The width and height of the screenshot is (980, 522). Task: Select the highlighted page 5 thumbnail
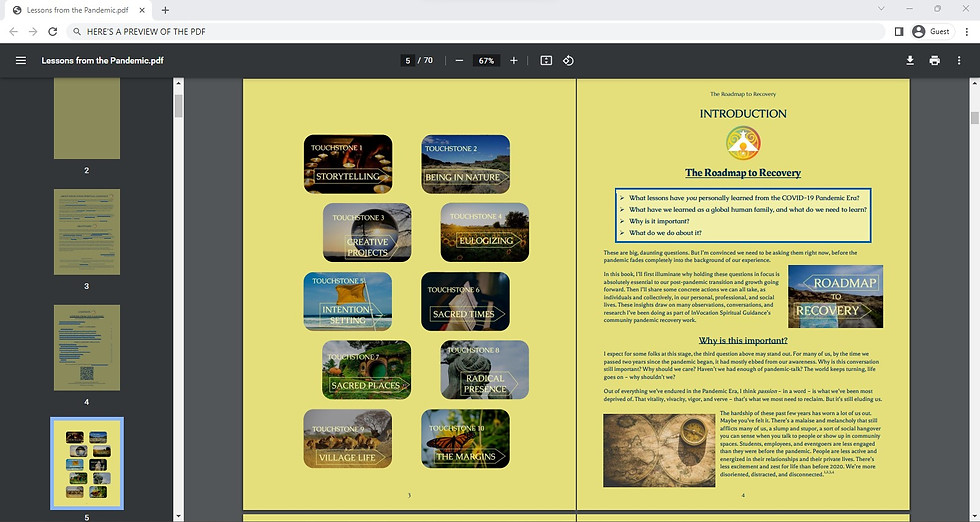(87, 464)
